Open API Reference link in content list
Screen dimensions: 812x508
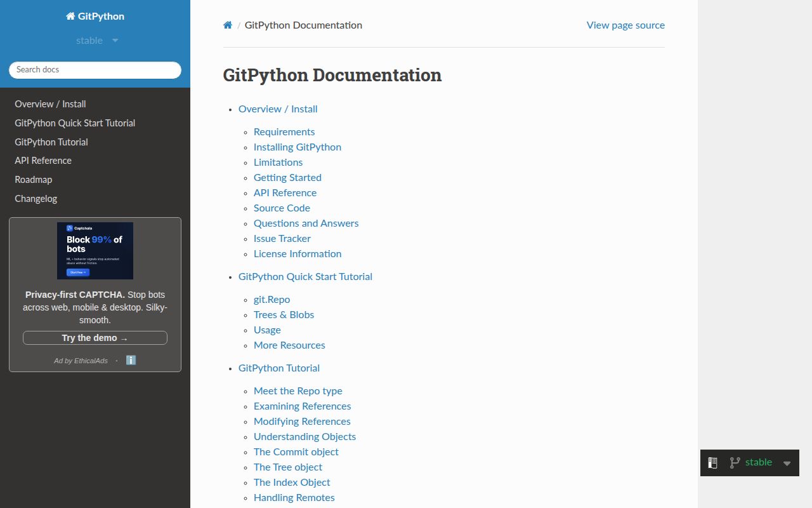click(x=285, y=193)
